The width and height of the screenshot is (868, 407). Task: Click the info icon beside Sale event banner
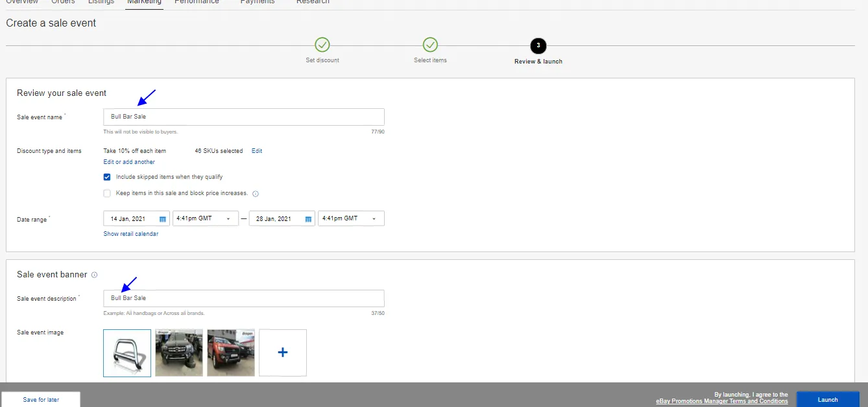tap(94, 275)
